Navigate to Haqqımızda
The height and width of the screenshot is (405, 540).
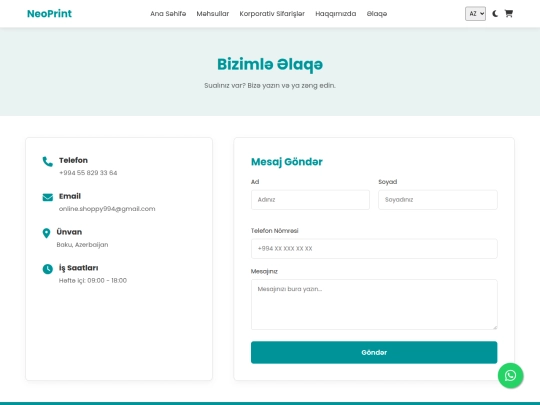336,14
